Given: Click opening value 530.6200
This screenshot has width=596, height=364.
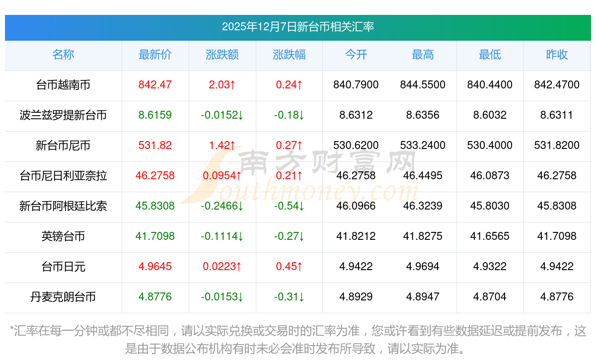Looking at the screenshot, I should pos(356,146).
